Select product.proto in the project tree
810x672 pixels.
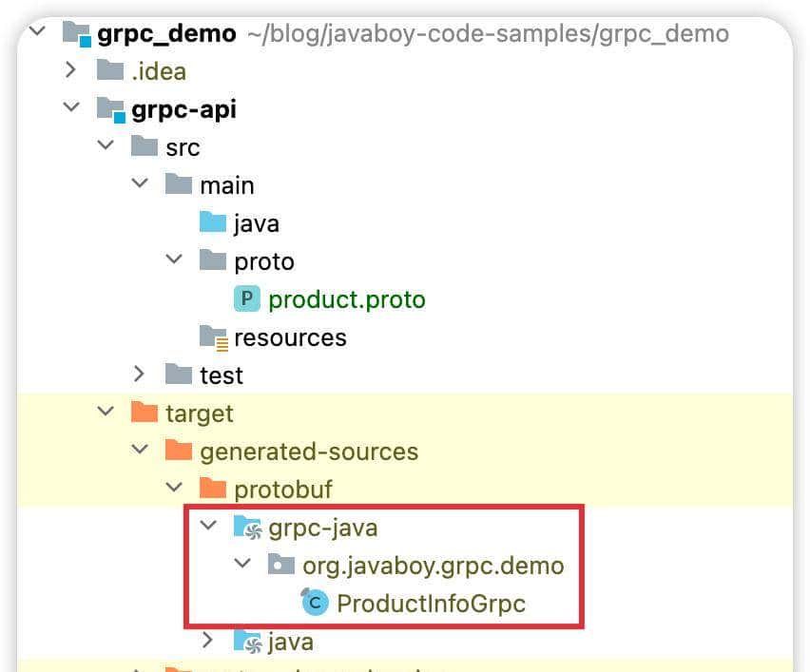(x=346, y=299)
